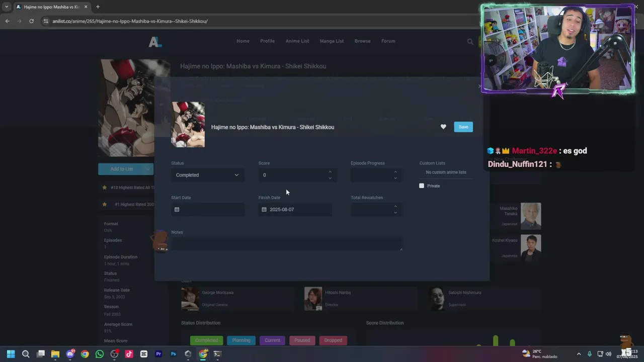644x362 pixels.
Task: Open WhatsApp from the taskbar
Action: click(x=100, y=354)
